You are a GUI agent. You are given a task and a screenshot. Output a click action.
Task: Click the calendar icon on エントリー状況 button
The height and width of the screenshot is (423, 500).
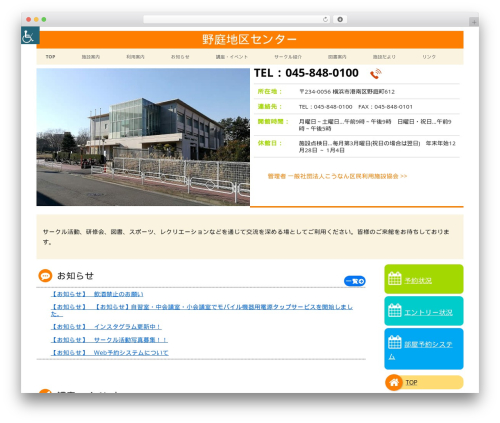395,310
